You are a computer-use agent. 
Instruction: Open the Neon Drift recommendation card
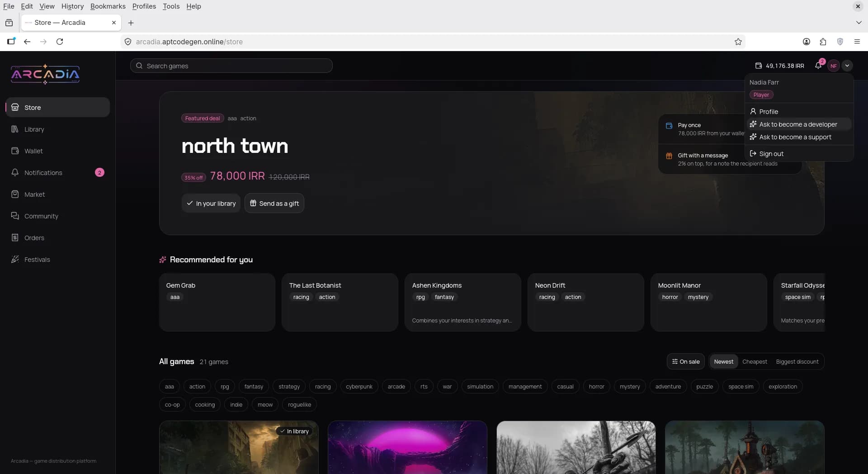(586, 302)
